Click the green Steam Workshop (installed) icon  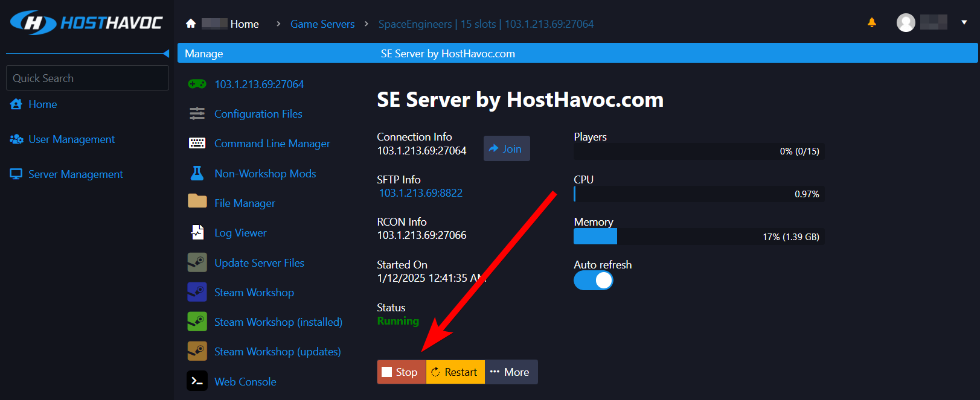pos(197,322)
